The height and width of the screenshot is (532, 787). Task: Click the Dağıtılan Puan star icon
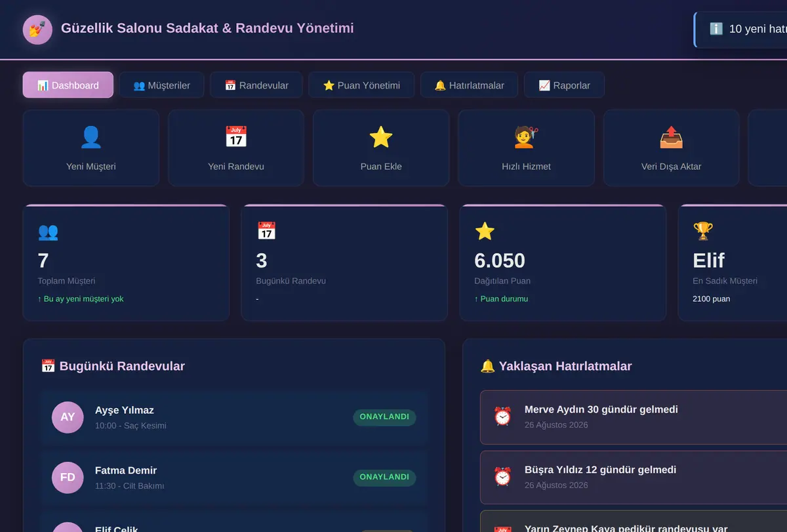point(485,231)
